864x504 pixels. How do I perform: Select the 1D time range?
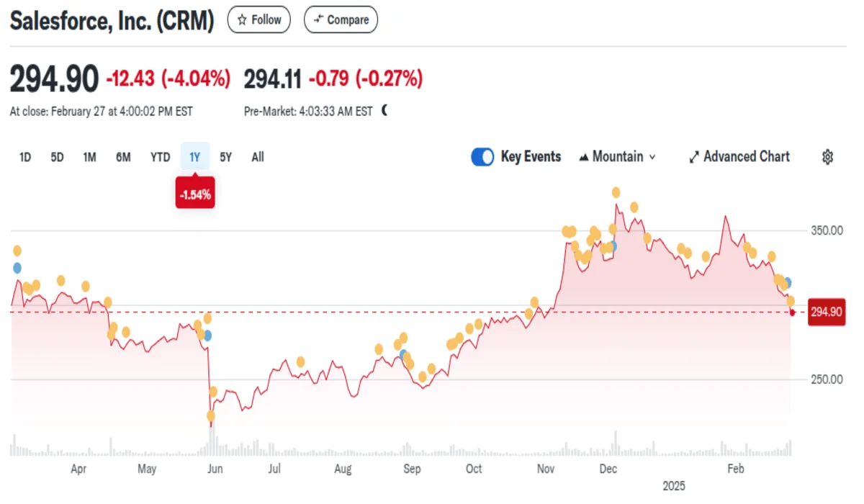point(25,157)
